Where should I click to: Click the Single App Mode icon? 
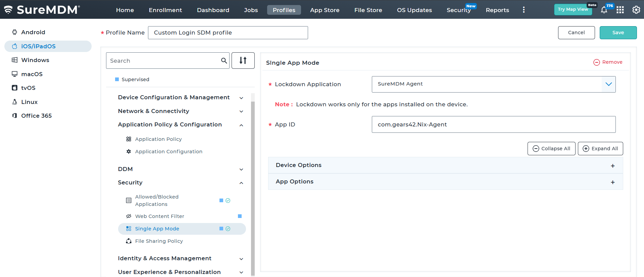(x=129, y=229)
